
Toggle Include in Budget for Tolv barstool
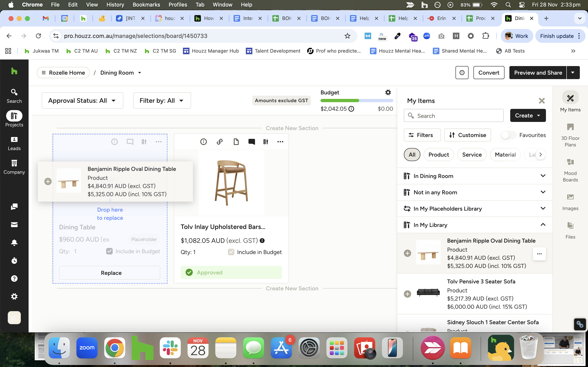click(x=231, y=252)
